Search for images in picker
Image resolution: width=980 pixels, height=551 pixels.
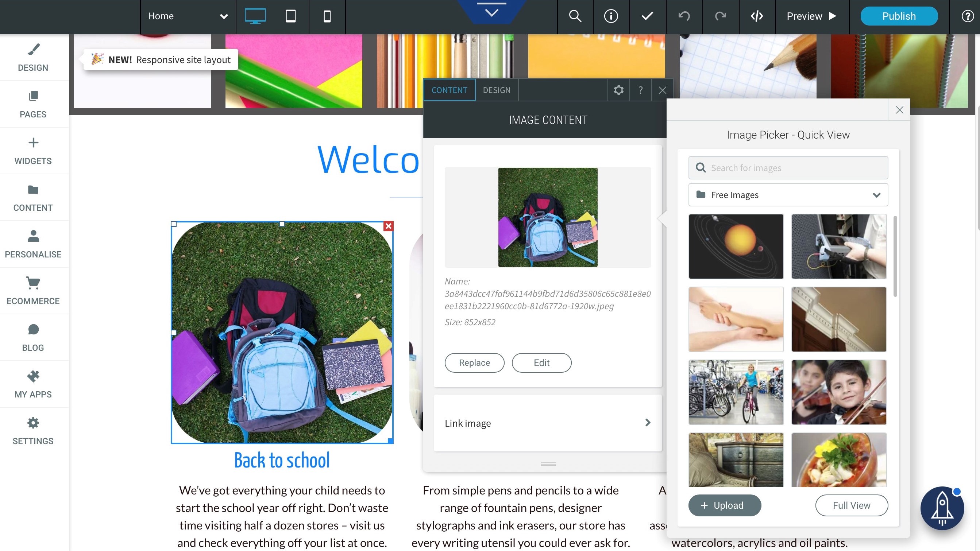(788, 167)
